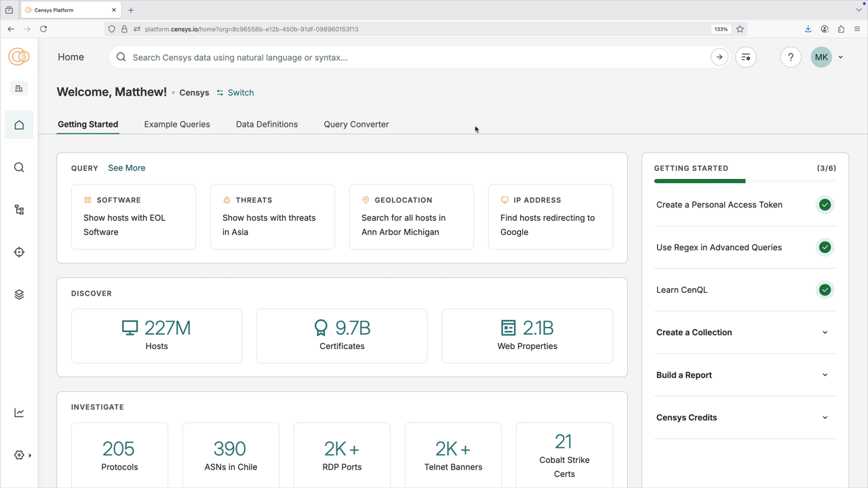Open the Settings gear icon in sidebar
Image resolution: width=868 pixels, height=488 pixels.
19,455
